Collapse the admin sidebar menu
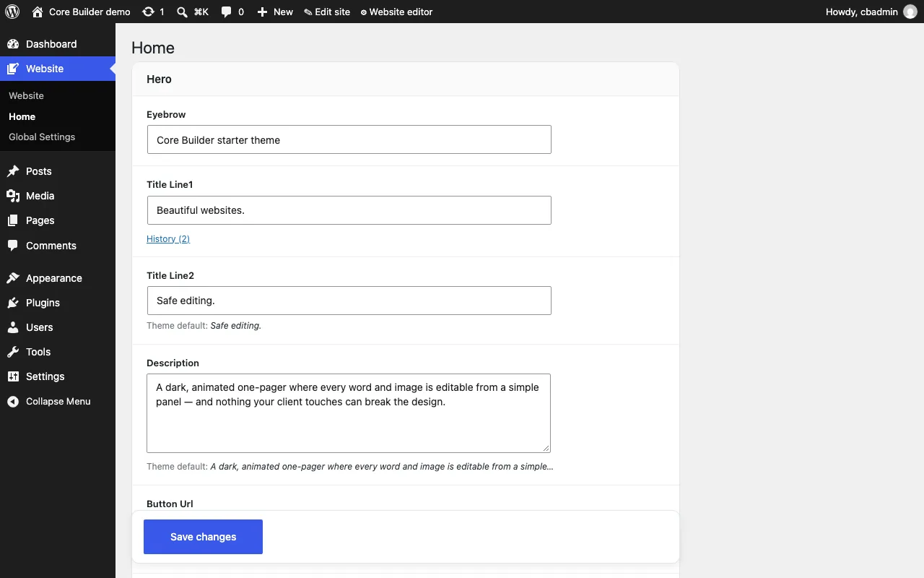The image size is (924, 578). [x=58, y=401]
